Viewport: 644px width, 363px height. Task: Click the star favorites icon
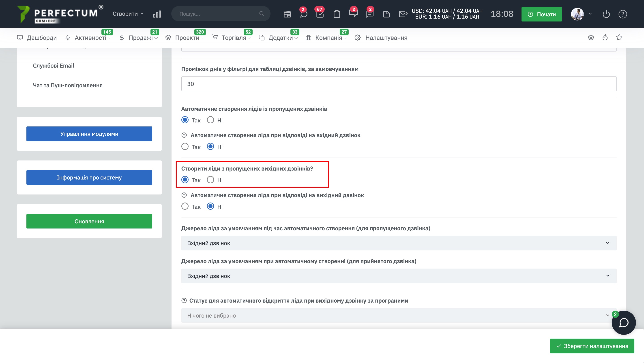click(619, 37)
